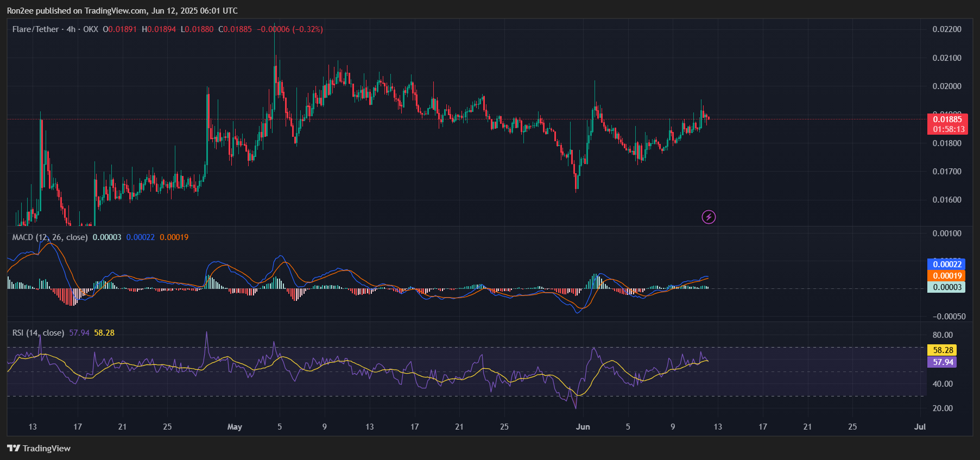Click the RSI (14, close) indicator legend
This screenshot has width=980, height=460.
[x=38, y=333]
